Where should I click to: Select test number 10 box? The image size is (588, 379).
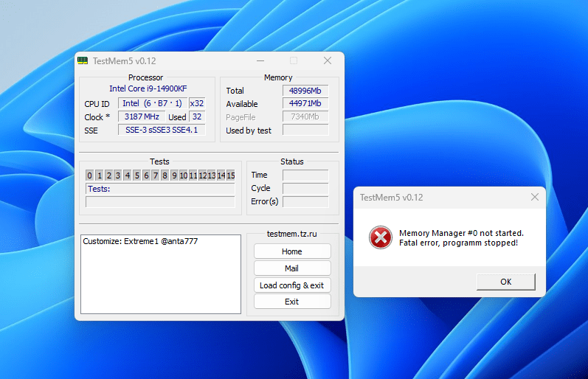coord(184,175)
